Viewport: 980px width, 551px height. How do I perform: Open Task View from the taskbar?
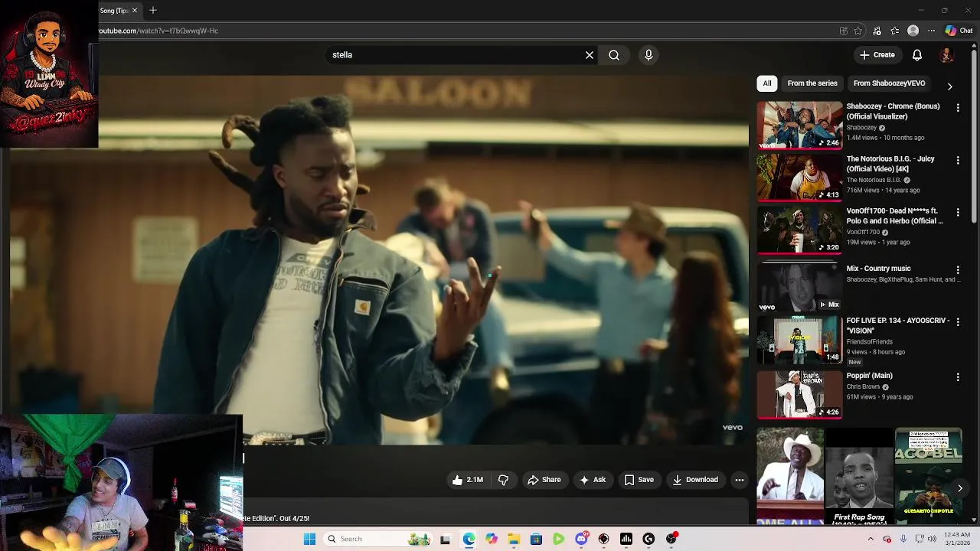click(445, 539)
